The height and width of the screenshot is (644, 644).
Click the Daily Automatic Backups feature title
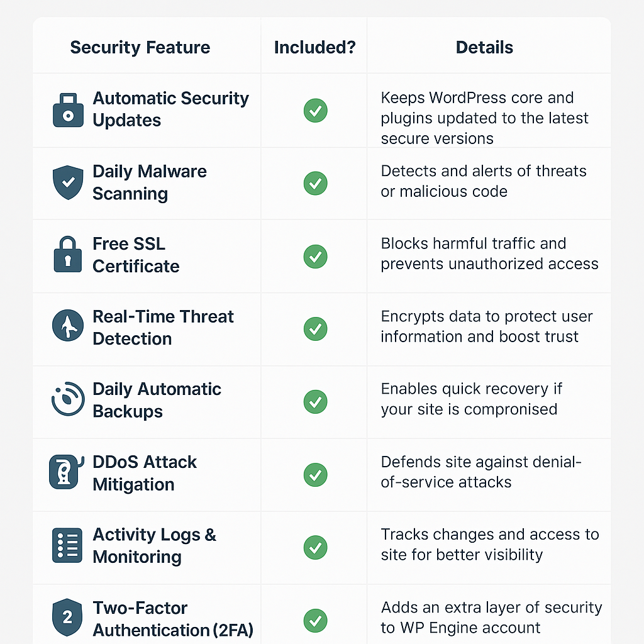click(157, 400)
